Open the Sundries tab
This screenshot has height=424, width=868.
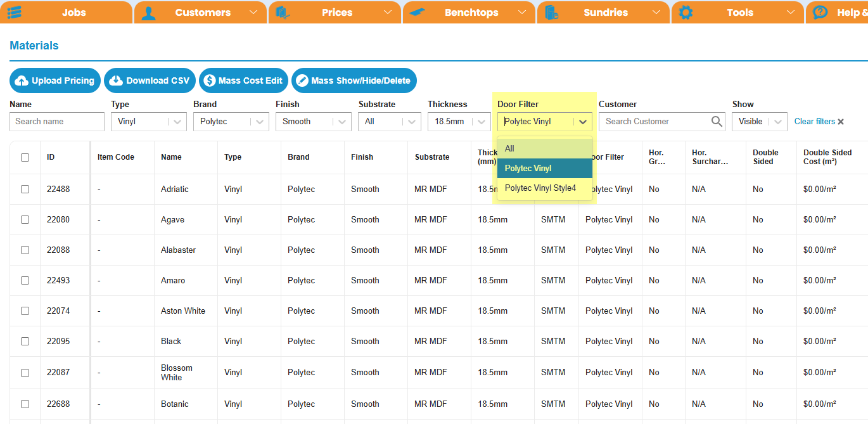coord(603,12)
